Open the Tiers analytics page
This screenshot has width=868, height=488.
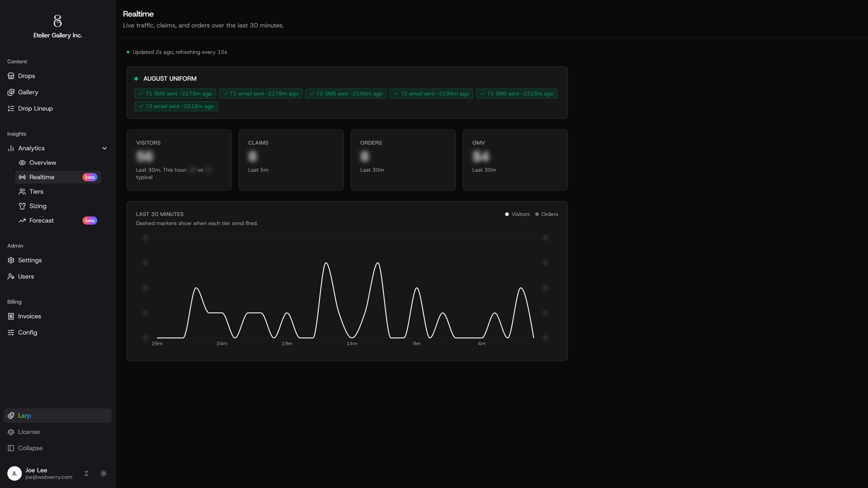click(58, 192)
